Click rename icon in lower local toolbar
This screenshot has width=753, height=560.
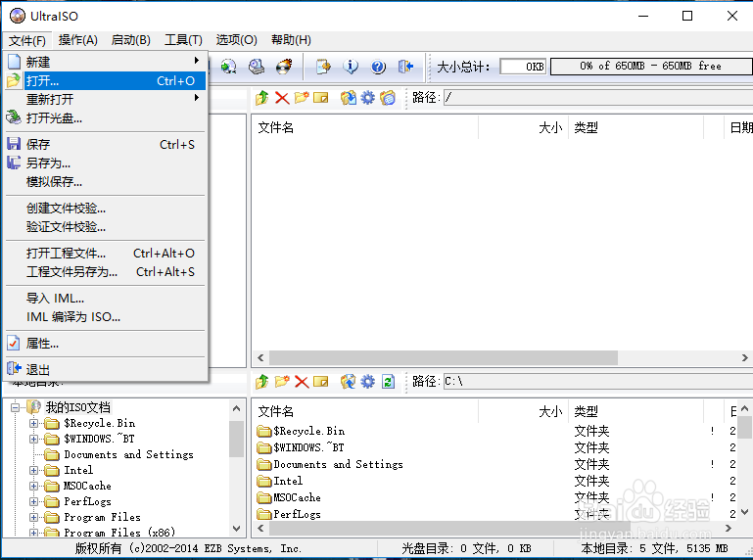pos(321,382)
